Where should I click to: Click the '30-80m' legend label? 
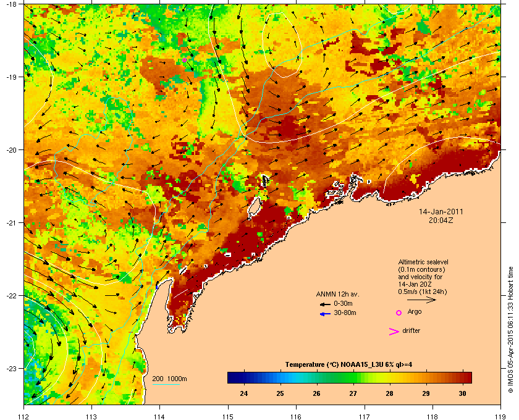(x=345, y=313)
